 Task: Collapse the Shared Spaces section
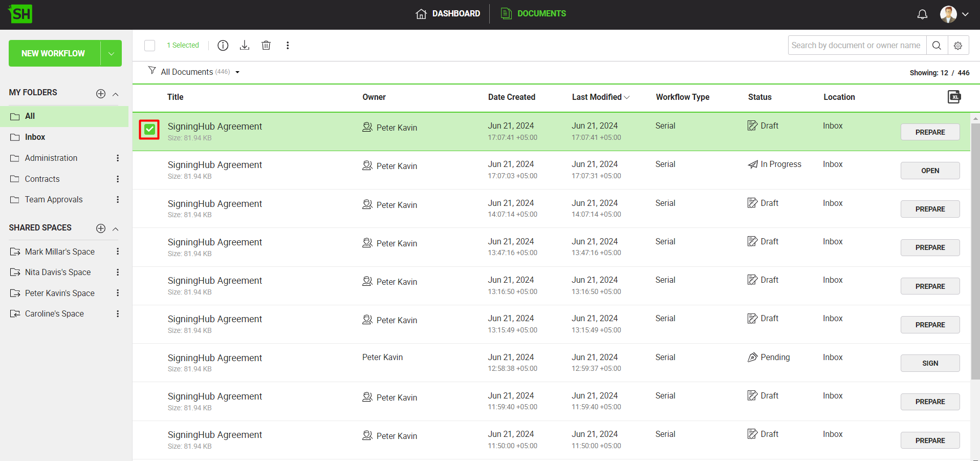point(116,229)
